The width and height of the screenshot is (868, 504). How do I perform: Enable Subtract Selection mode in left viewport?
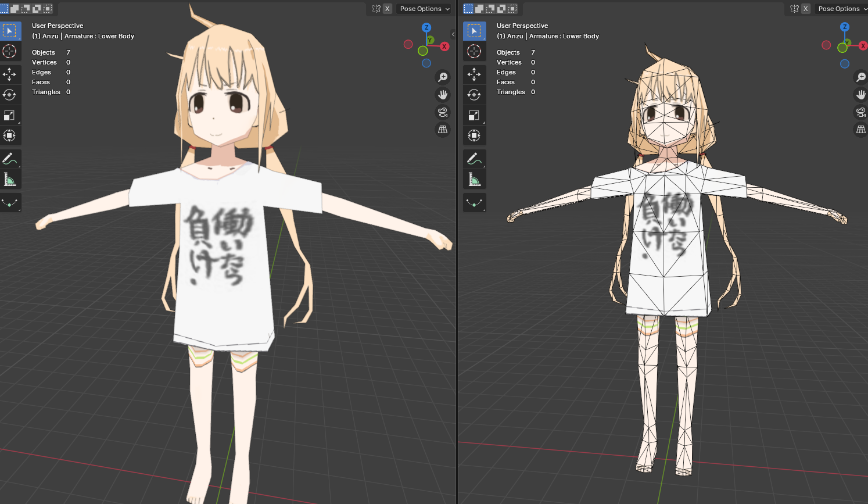point(26,9)
